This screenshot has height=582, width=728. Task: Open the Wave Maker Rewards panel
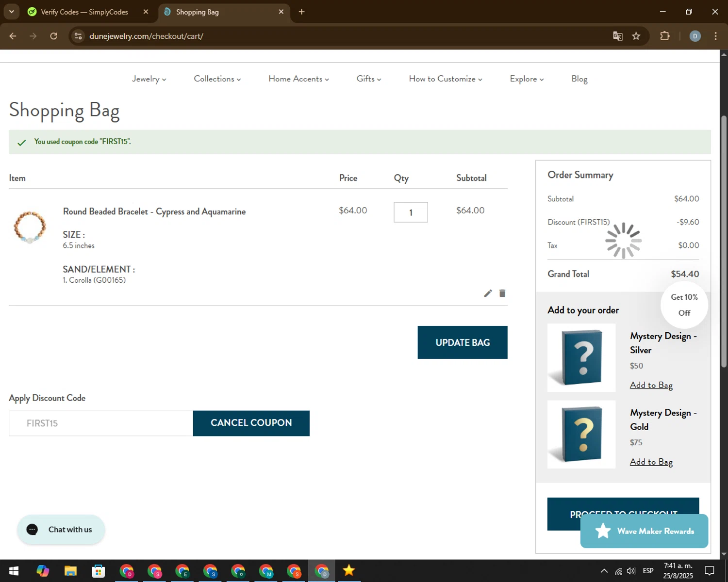[x=644, y=531]
